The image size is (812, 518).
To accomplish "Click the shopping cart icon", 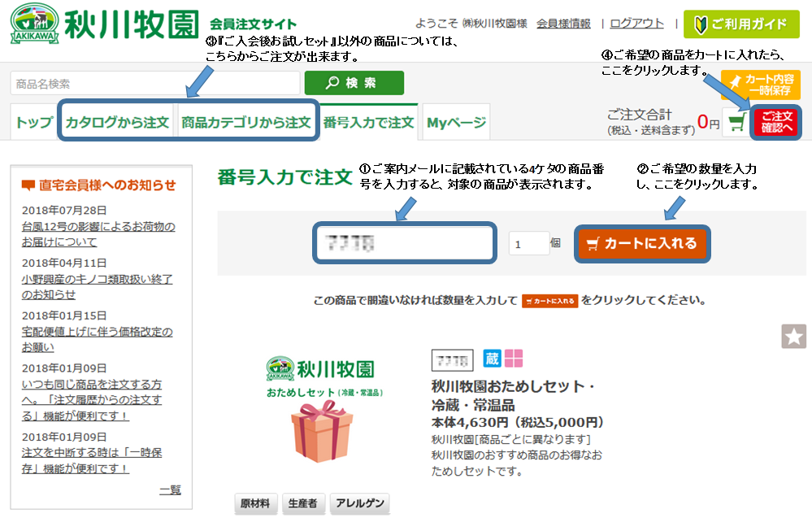I will 737,123.
